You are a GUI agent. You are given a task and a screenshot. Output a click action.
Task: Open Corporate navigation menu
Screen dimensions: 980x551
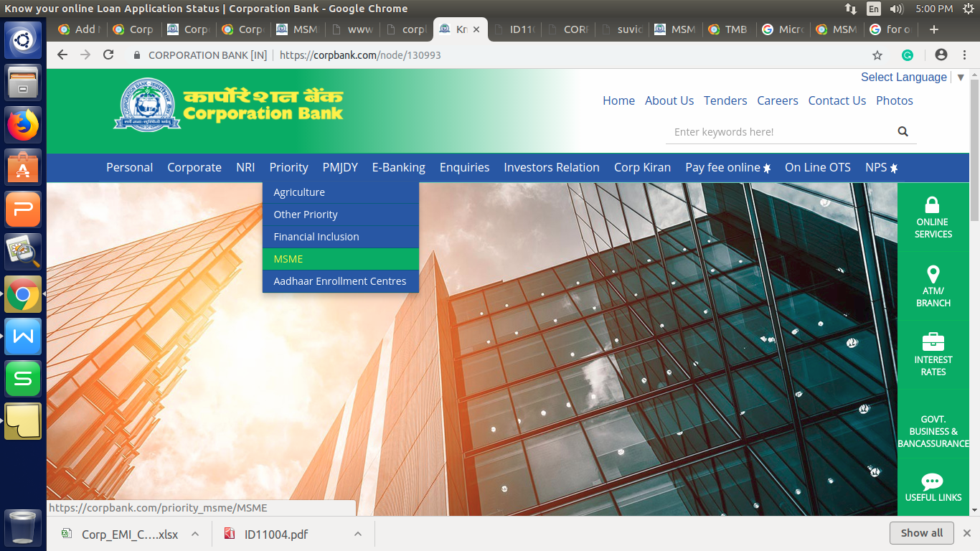[x=194, y=167]
